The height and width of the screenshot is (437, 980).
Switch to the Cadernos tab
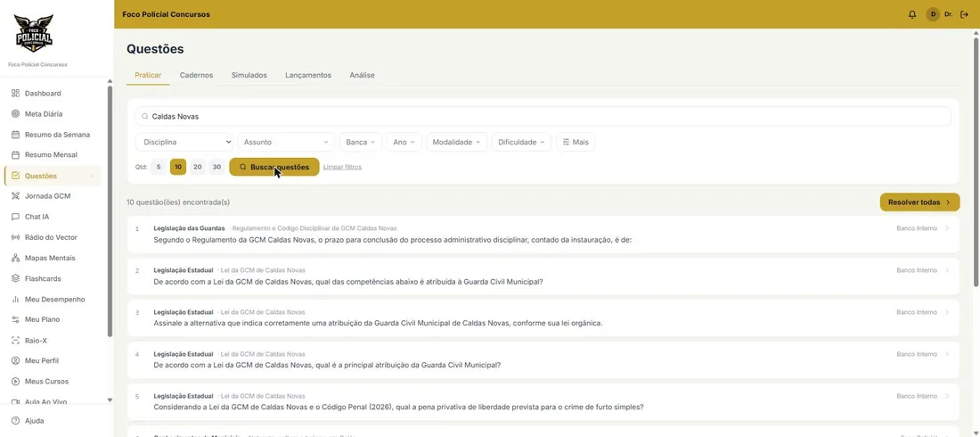click(x=196, y=75)
